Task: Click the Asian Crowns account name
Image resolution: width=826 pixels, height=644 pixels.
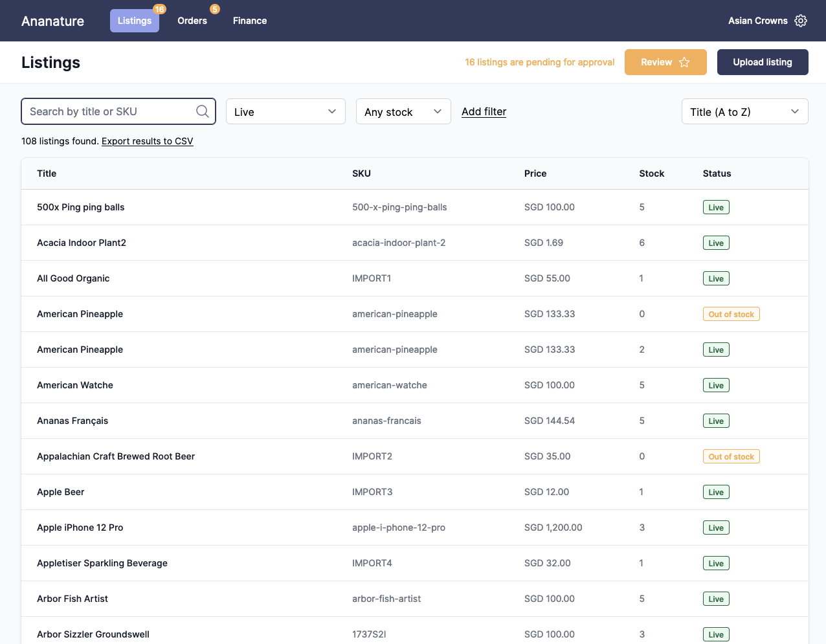Action: pyautogui.click(x=757, y=21)
